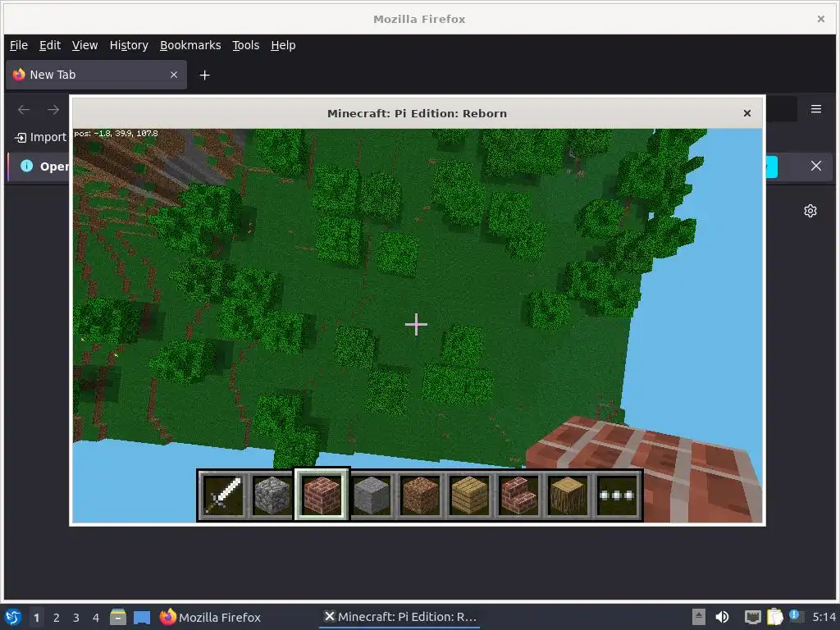840x630 pixels.
Task: Activate Minecraft Pi Edition taskbar entry
Action: [399, 617]
